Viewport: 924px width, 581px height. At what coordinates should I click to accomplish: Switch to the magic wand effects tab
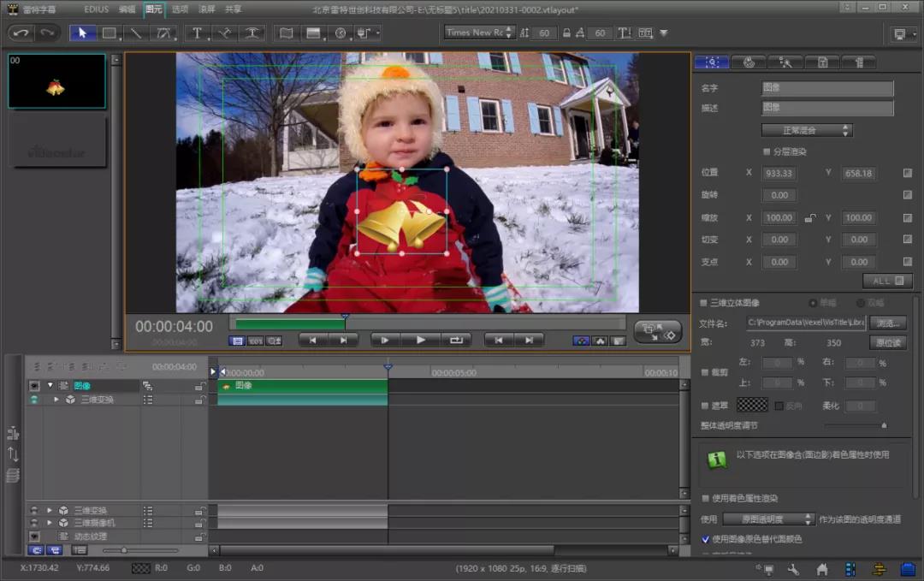pos(785,62)
